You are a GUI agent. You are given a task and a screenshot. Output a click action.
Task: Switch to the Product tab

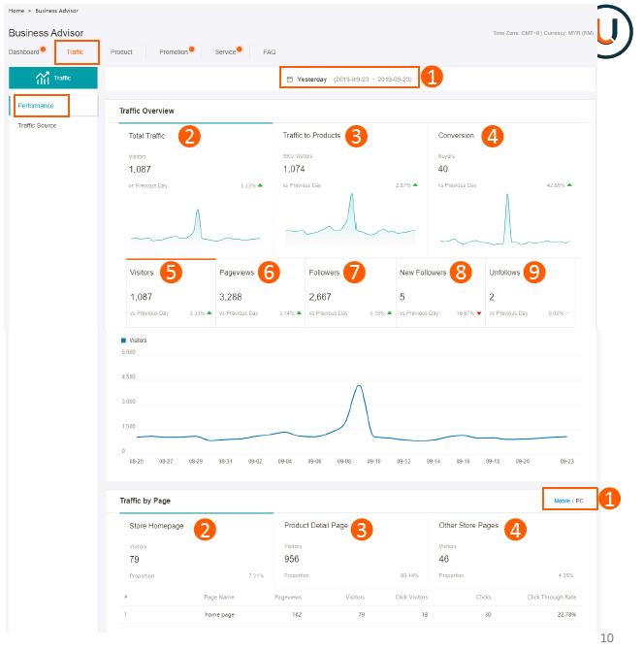pyautogui.click(x=121, y=51)
